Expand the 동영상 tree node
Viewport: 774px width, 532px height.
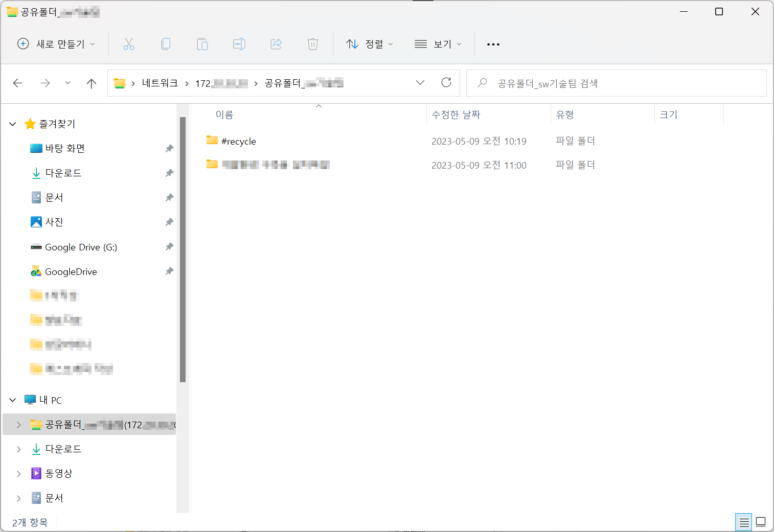pos(19,474)
